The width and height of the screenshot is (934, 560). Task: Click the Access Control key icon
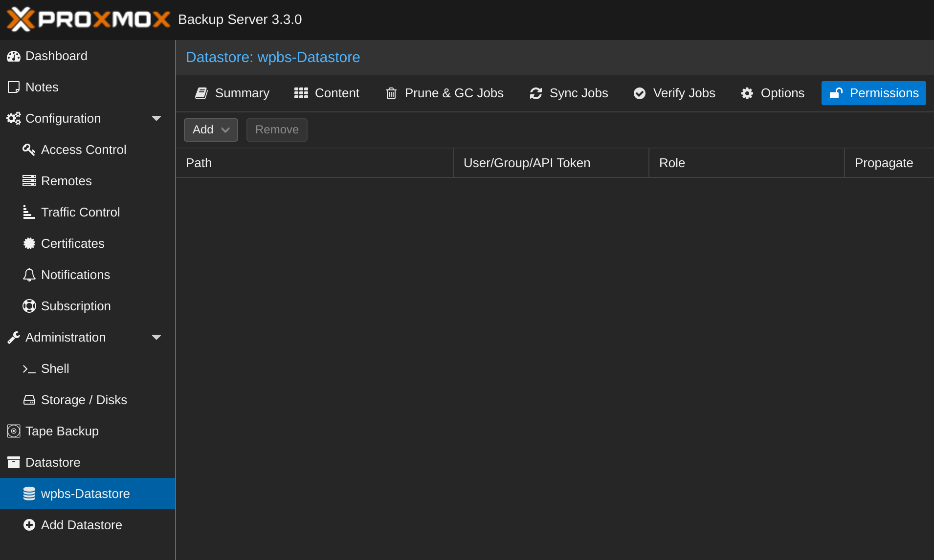29,150
